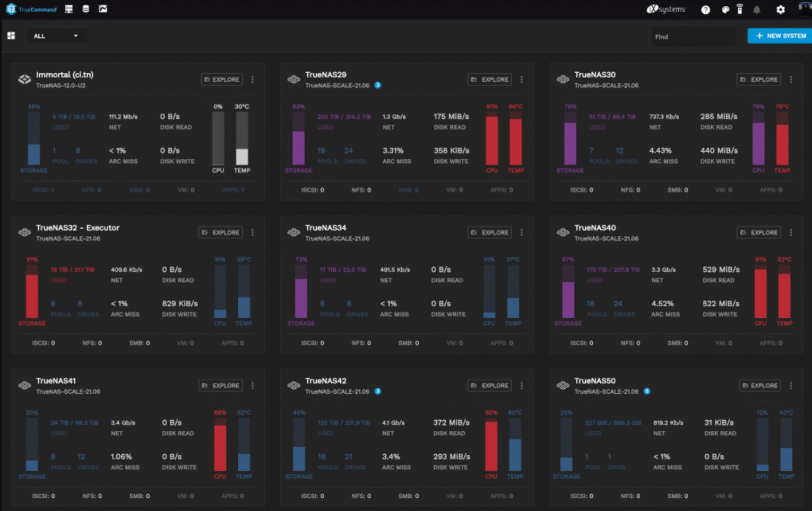Click the grid layout view icon

coord(11,36)
